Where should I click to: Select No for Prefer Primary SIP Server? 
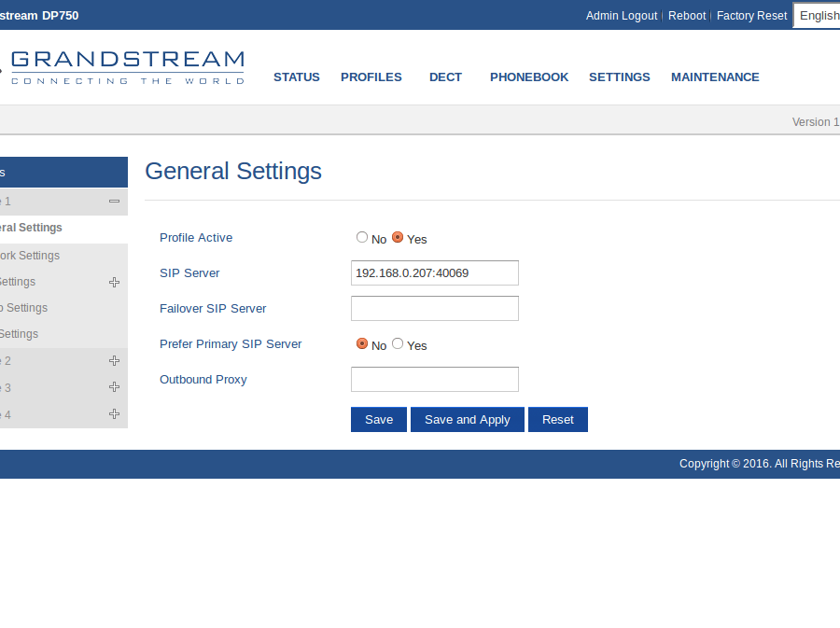(x=362, y=344)
